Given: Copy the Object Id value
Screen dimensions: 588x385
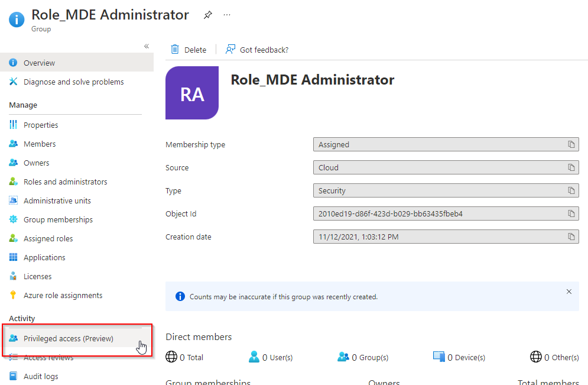Looking at the screenshot, I should click(x=571, y=213).
